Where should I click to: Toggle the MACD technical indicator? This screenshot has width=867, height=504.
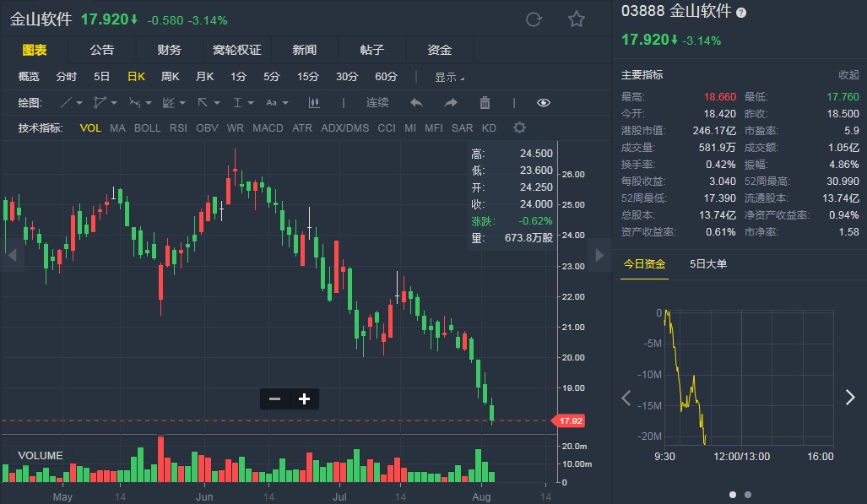click(268, 128)
